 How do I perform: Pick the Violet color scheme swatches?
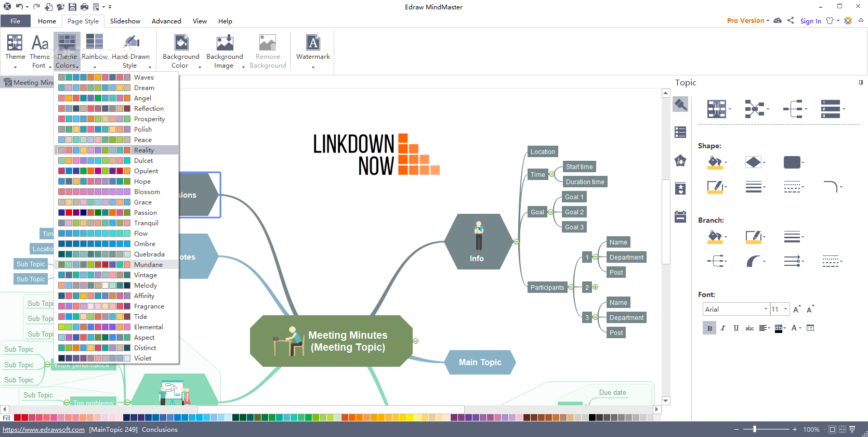coord(94,358)
